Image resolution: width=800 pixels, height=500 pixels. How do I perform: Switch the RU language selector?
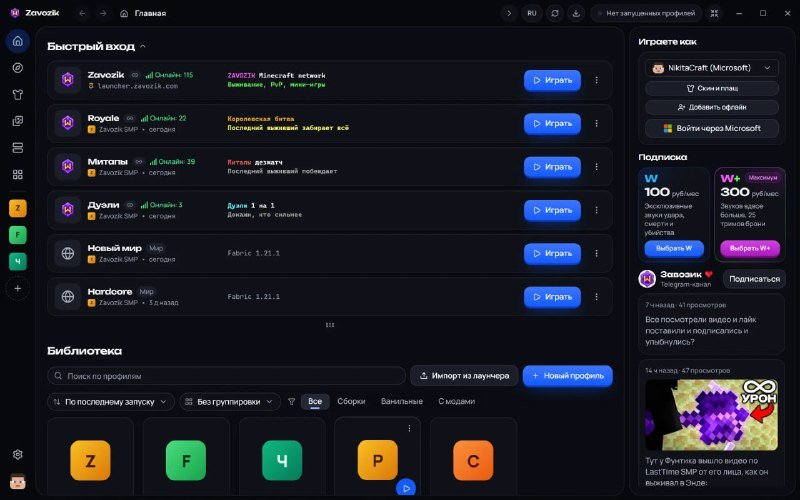pyautogui.click(x=532, y=13)
